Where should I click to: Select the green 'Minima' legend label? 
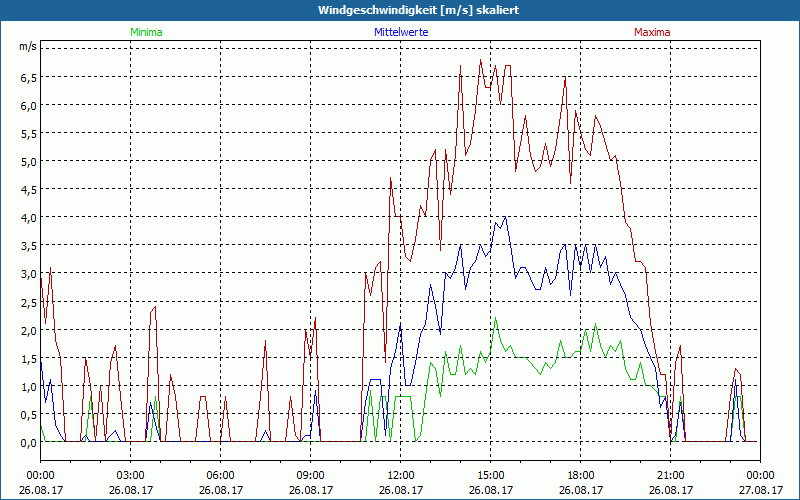146,32
